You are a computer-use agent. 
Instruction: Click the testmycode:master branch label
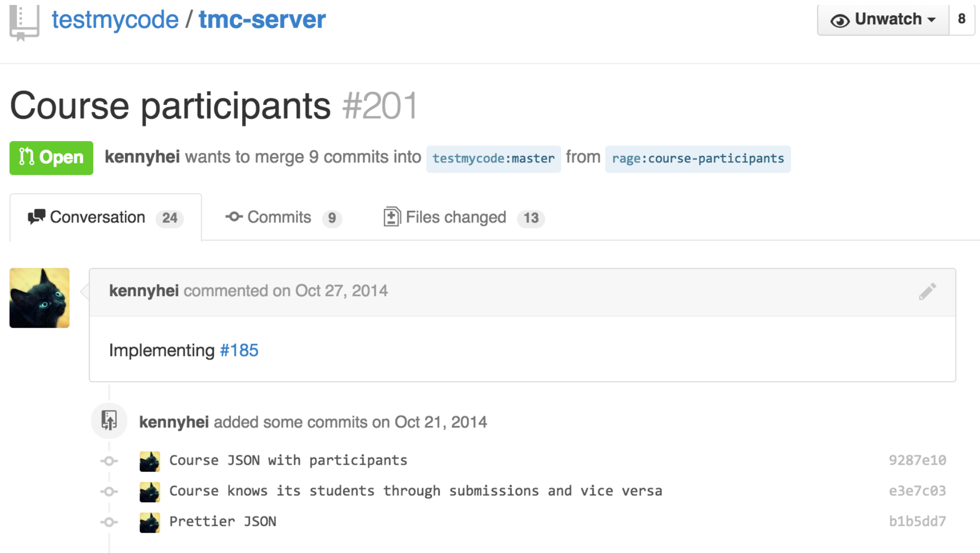pyautogui.click(x=493, y=158)
